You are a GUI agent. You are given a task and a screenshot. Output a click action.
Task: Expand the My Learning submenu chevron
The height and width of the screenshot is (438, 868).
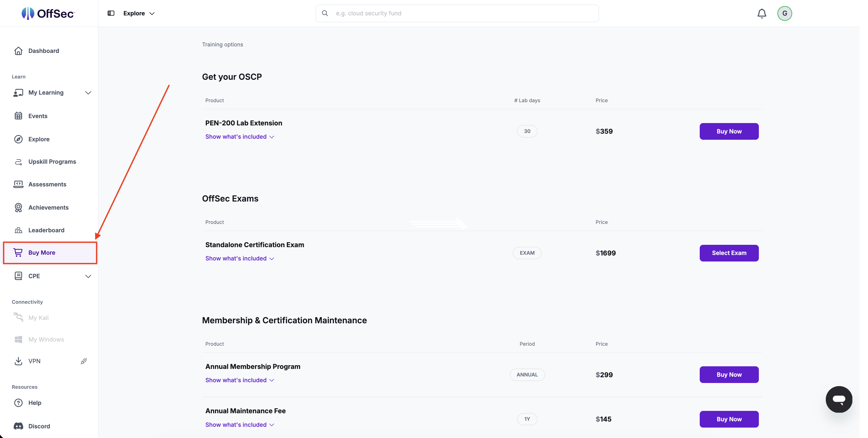88,93
